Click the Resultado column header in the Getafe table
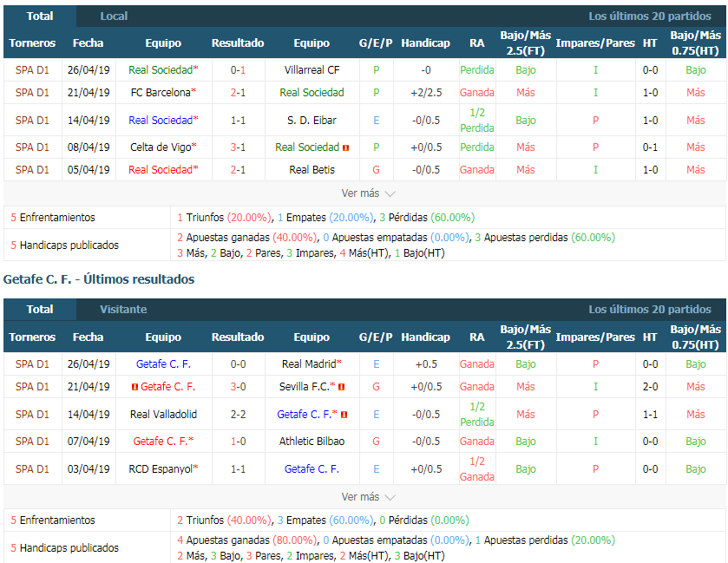Screen dimensions: 728x563 click(x=238, y=337)
